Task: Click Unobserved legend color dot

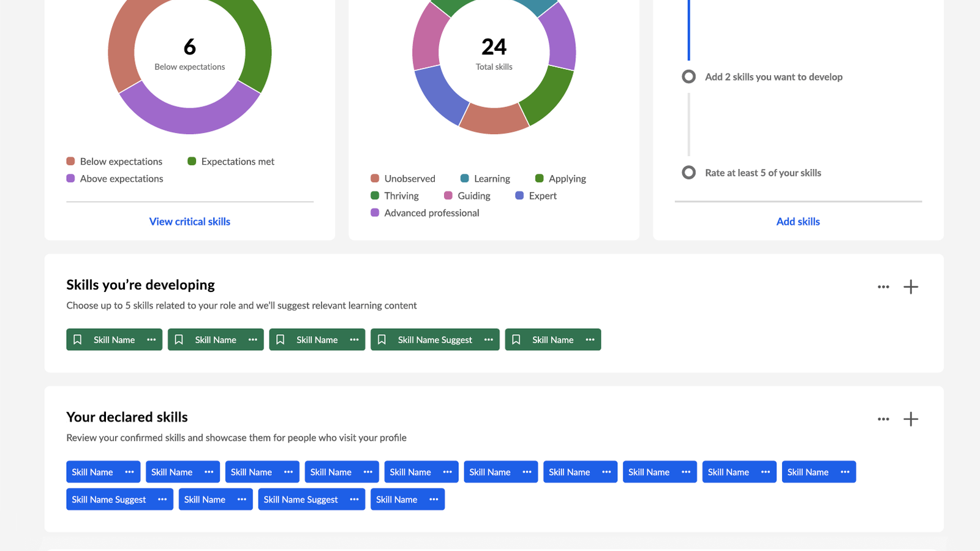Action: [x=375, y=179]
